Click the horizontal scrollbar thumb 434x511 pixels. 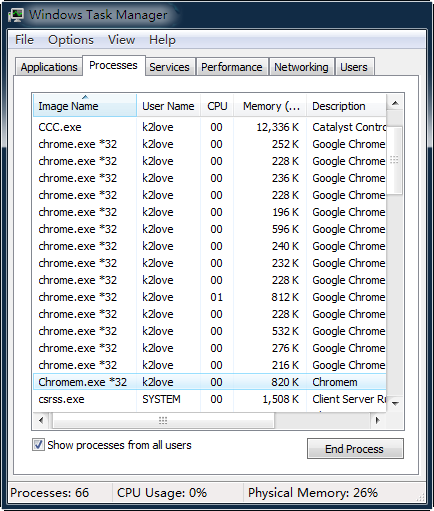pos(163,420)
